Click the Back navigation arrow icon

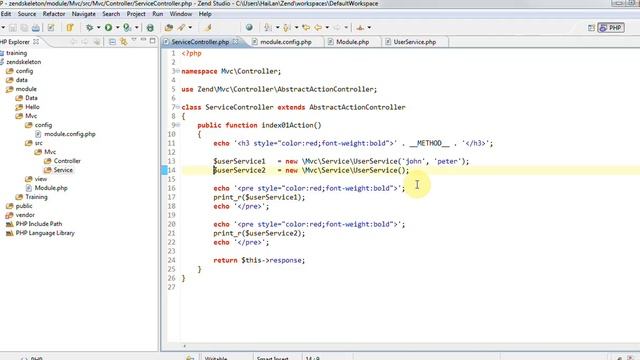pos(318,28)
